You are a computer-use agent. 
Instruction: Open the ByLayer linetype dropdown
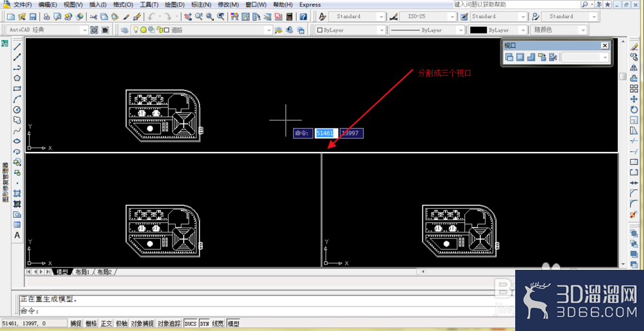click(460, 30)
